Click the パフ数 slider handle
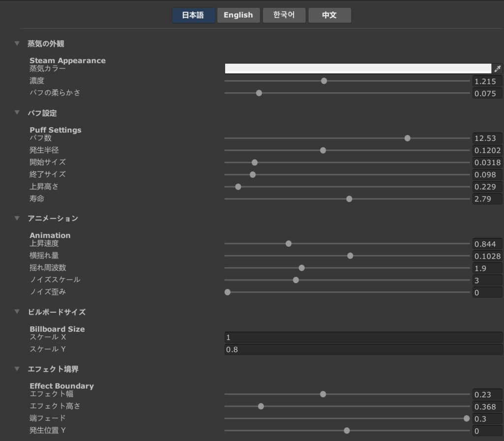This screenshot has width=504, height=441. tap(408, 138)
